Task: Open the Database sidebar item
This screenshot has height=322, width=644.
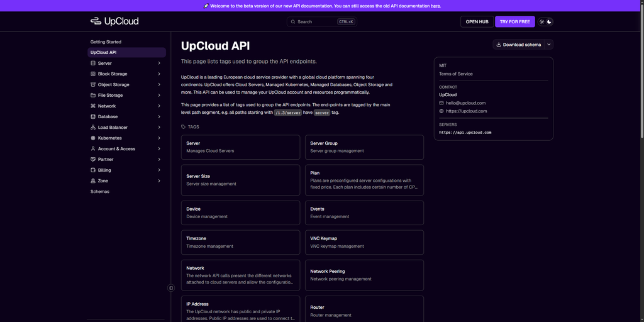Action: point(126,116)
